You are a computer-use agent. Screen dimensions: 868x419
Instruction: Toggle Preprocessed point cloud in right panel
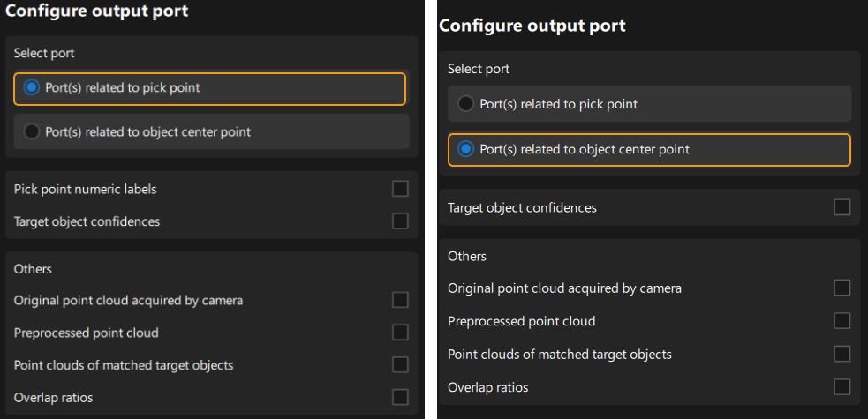pyautogui.click(x=842, y=321)
